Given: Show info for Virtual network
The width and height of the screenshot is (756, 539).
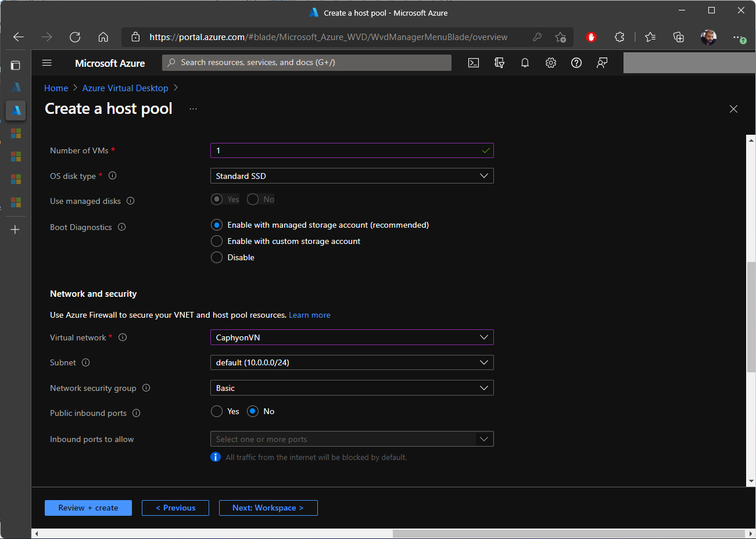Looking at the screenshot, I should (123, 337).
